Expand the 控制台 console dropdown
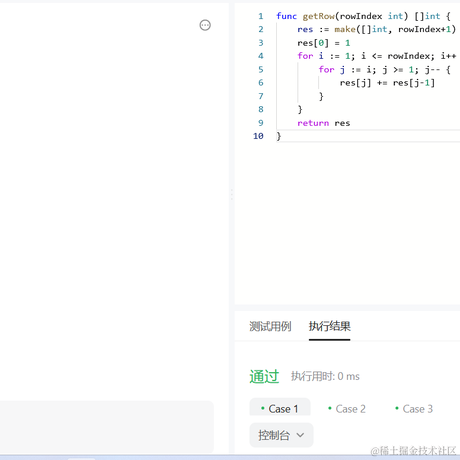The height and width of the screenshot is (460, 460). (281, 435)
